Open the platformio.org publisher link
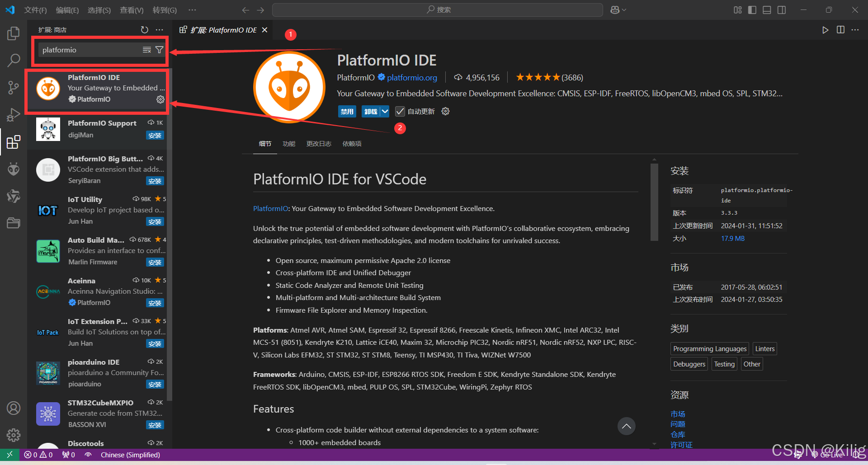Viewport: 868px width, 465px height. (x=412, y=78)
